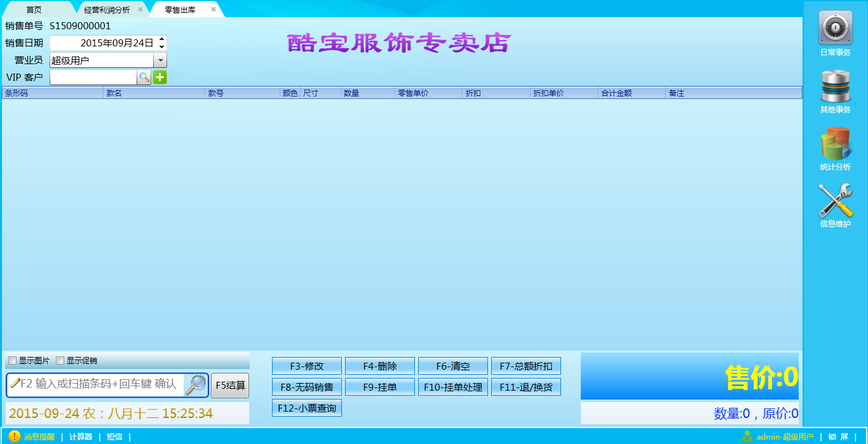Open the 统计分析 chart icon

(835, 144)
